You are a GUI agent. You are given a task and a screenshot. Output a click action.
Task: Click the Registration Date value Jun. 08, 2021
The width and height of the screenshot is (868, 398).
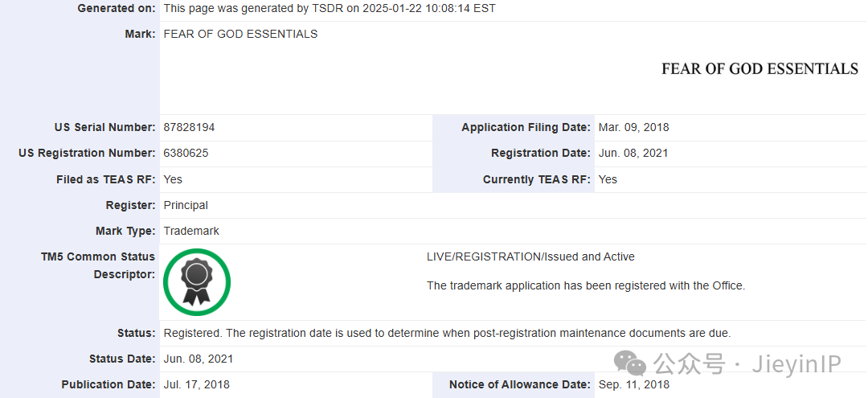[x=633, y=153]
